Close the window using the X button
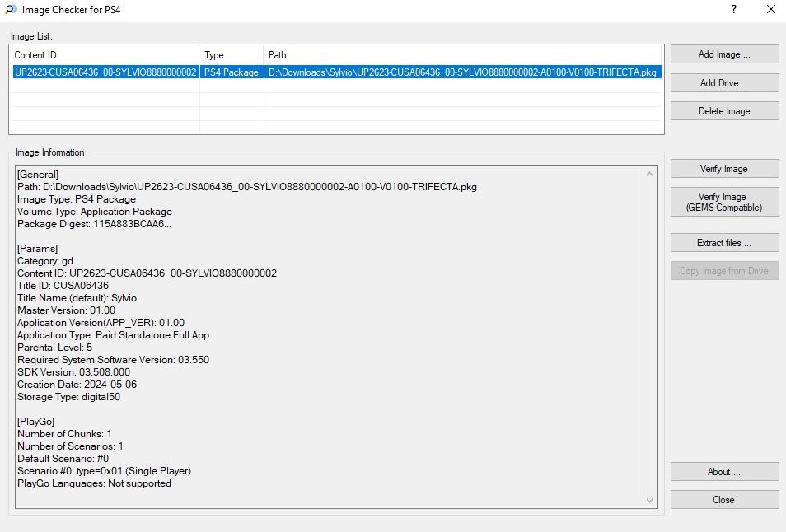This screenshot has height=532, width=786. tap(771, 10)
